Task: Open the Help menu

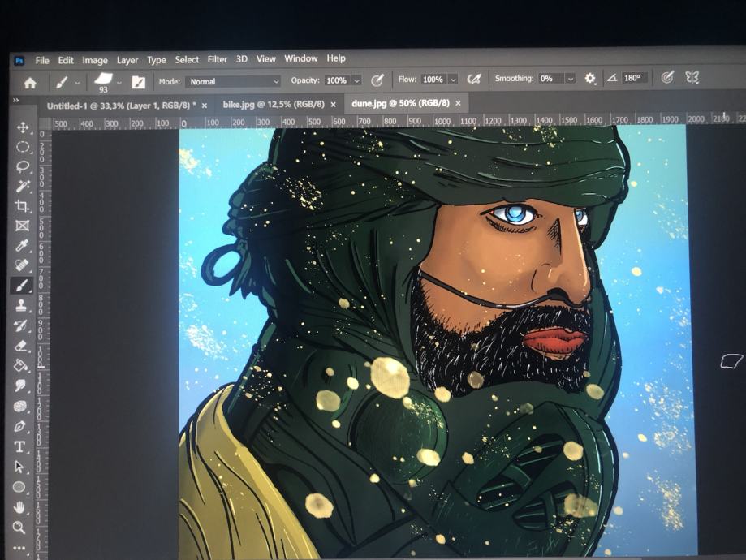Action: [x=336, y=58]
